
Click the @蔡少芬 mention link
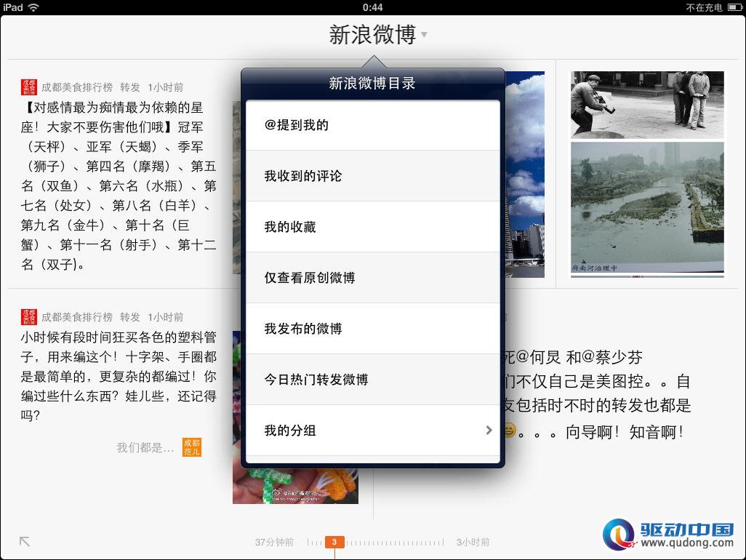point(611,357)
